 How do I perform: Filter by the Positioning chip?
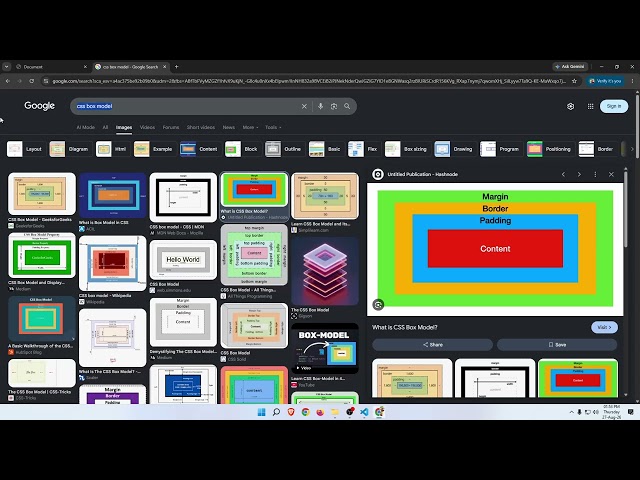tap(549, 149)
